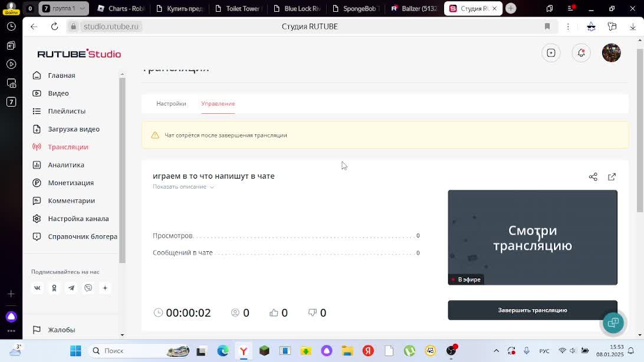Image resolution: width=644 pixels, height=362 pixels.
Task: Click the warning triangle icon in chat notice
Action: click(155, 135)
